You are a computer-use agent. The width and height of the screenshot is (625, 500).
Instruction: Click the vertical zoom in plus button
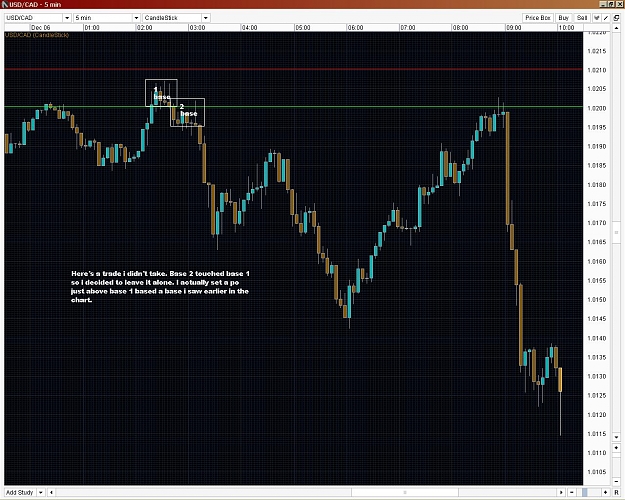pyautogui.click(x=616, y=448)
